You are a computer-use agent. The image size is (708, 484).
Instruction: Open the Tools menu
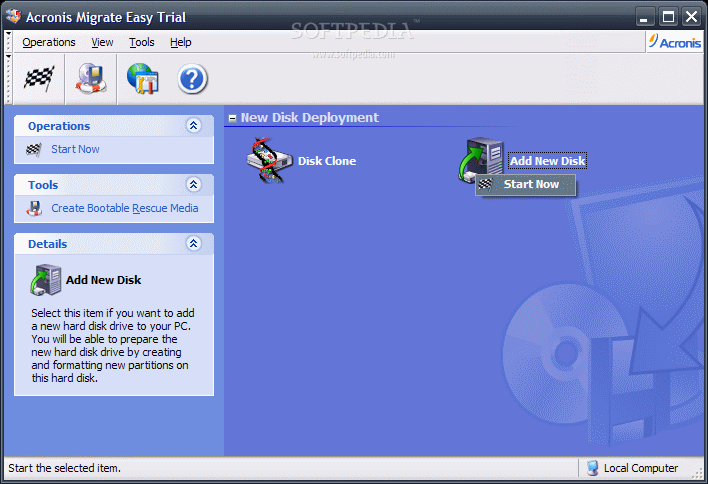click(x=142, y=42)
